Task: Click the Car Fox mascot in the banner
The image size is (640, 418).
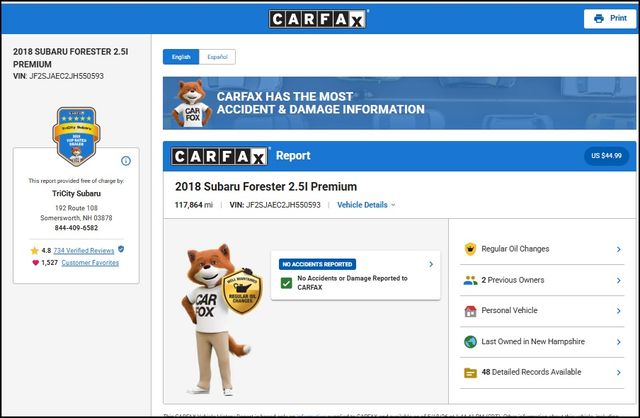Action: click(x=191, y=103)
